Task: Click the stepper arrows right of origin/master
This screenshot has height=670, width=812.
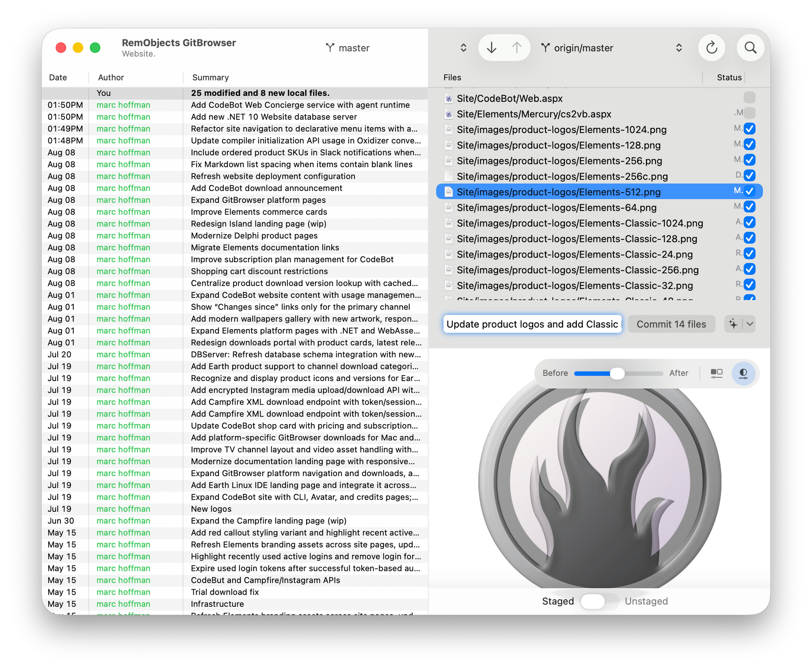Action: point(679,48)
